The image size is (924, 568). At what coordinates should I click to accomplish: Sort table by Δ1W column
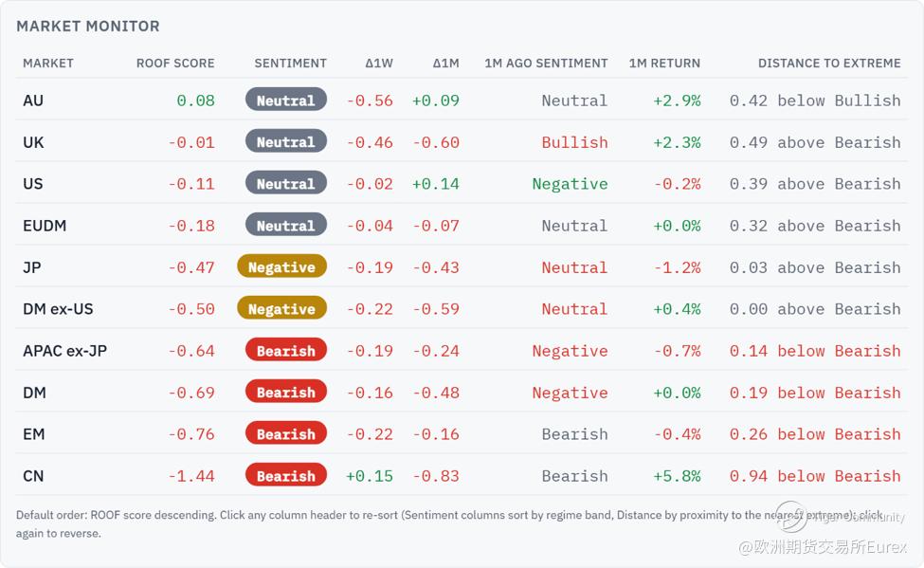(x=379, y=64)
